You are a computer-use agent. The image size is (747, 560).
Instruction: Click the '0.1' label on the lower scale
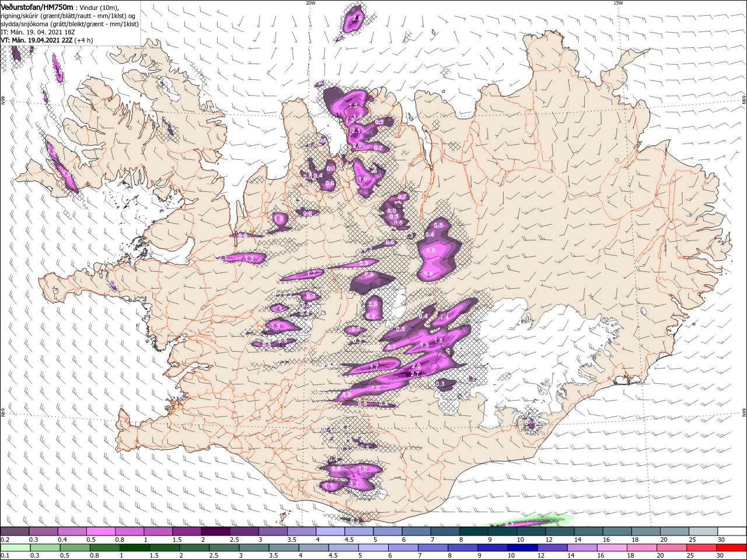point(5,556)
